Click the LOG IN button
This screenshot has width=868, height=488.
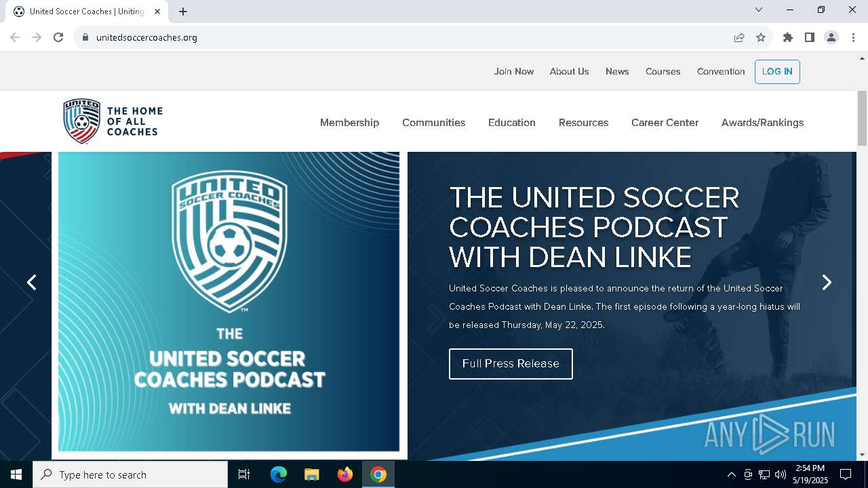[777, 72]
